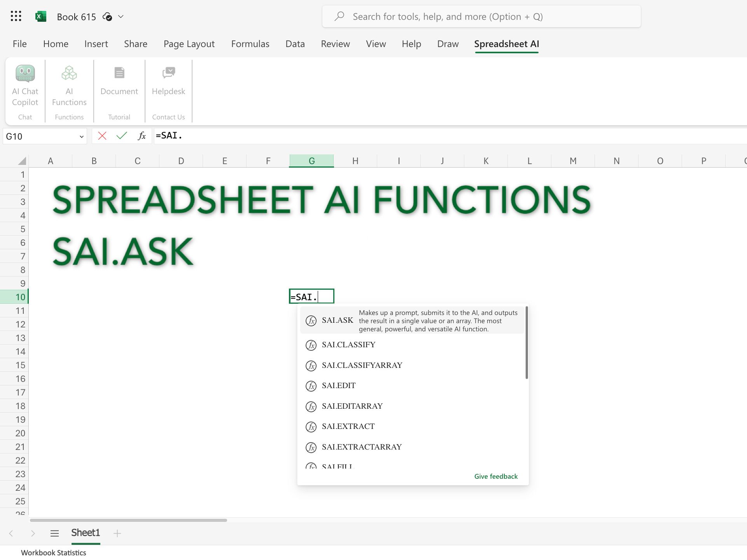Image resolution: width=747 pixels, height=560 pixels.
Task: Expand the Name Box dropdown arrow
Action: 81,136
